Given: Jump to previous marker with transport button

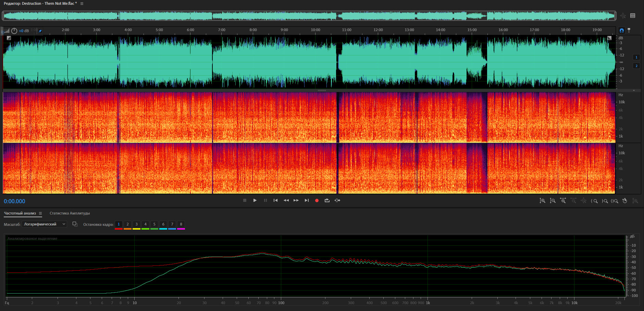Looking at the screenshot, I should pos(275,200).
